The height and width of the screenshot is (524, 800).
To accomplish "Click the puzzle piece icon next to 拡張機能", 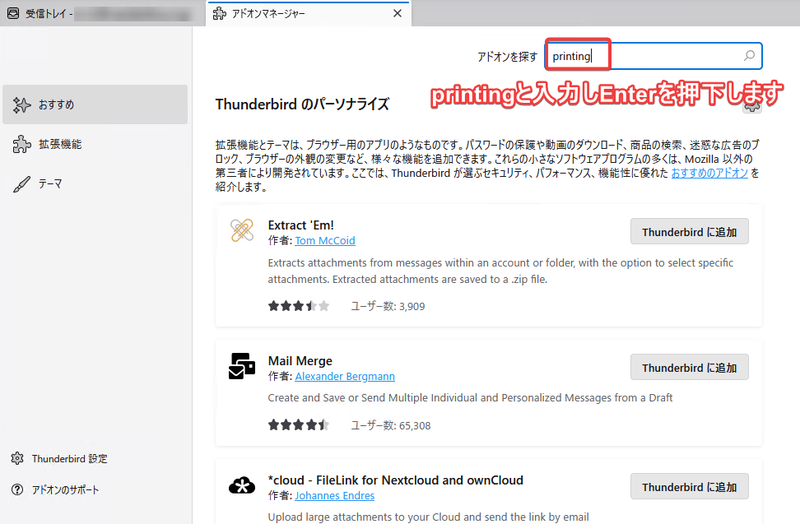I will [x=21, y=144].
